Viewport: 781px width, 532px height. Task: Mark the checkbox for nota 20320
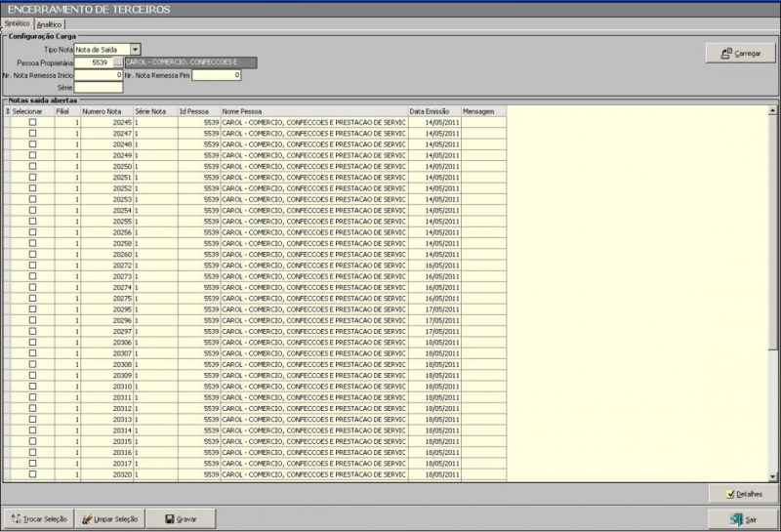(32, 473)
